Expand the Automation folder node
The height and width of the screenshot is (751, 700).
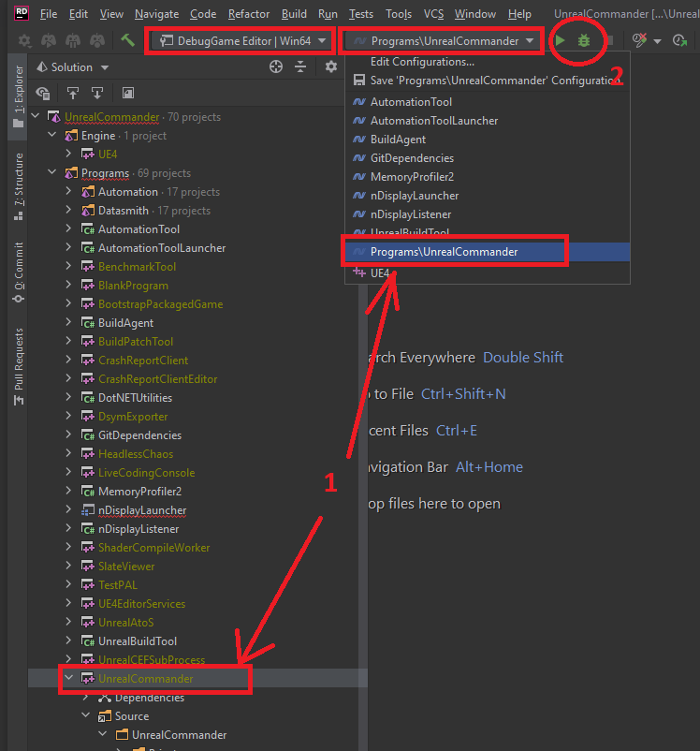[x=68, y=191]
